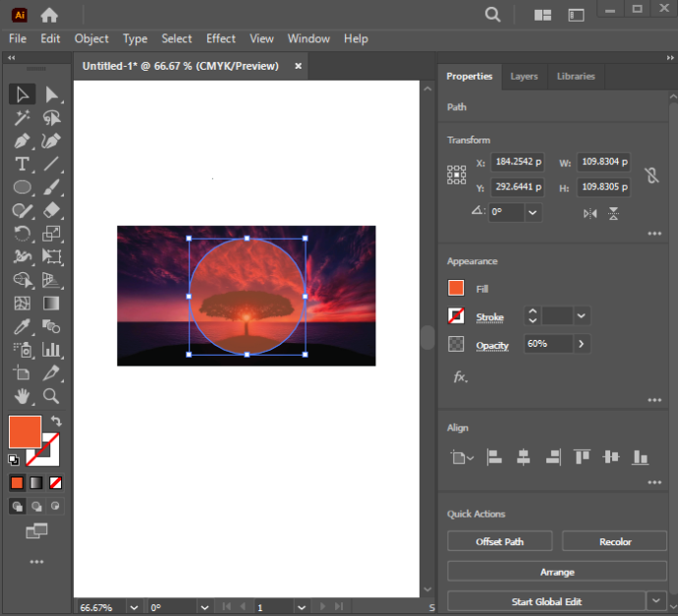
Task: Reset default fill and stroke
Action: click(14, 460)
